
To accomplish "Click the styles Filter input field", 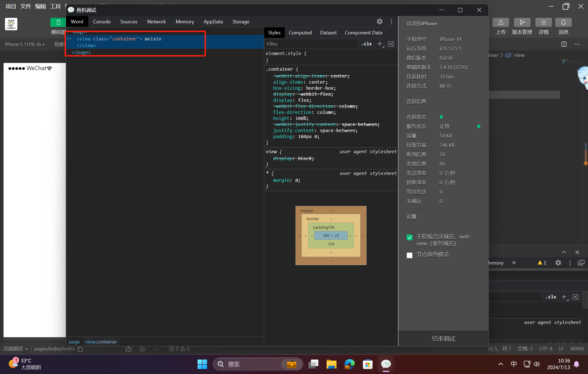I will click(311, 44).
